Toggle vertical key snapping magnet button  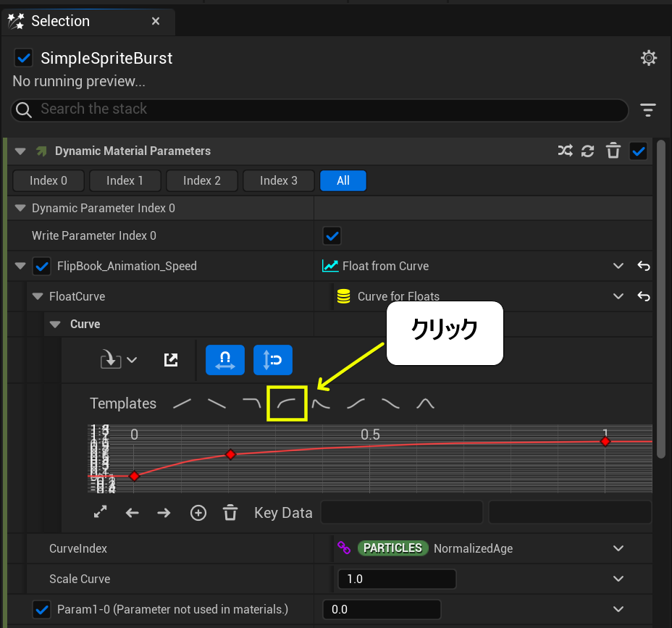273,360
